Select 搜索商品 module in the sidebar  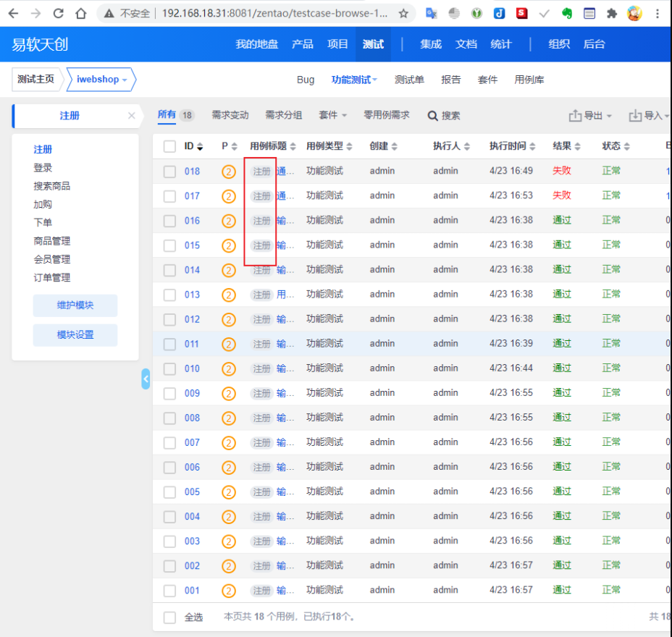point(51,186)
